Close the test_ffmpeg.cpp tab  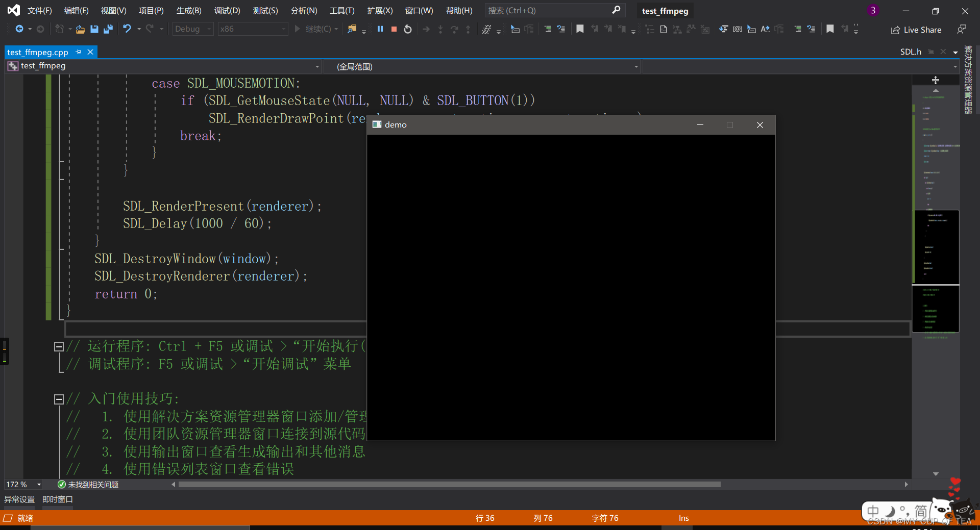pyautogui.click(x=90, y=52)
